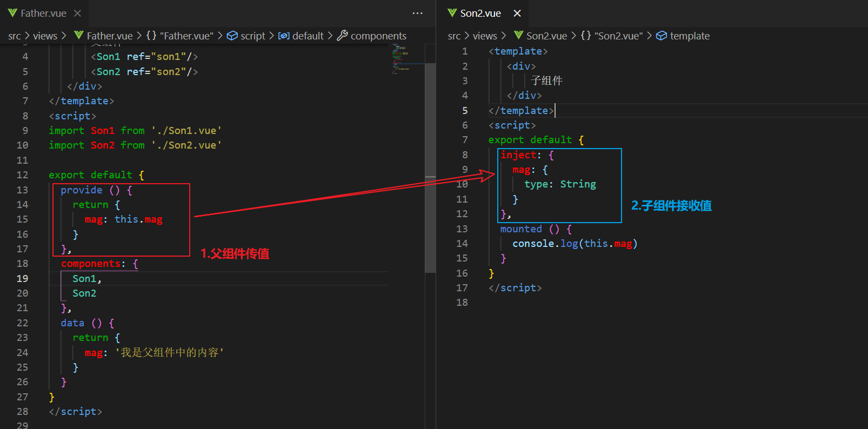Click the '子组件' text in Son2.vue
Screen dimensions: 868x429
pyautogui.click(x=546, y=81)
